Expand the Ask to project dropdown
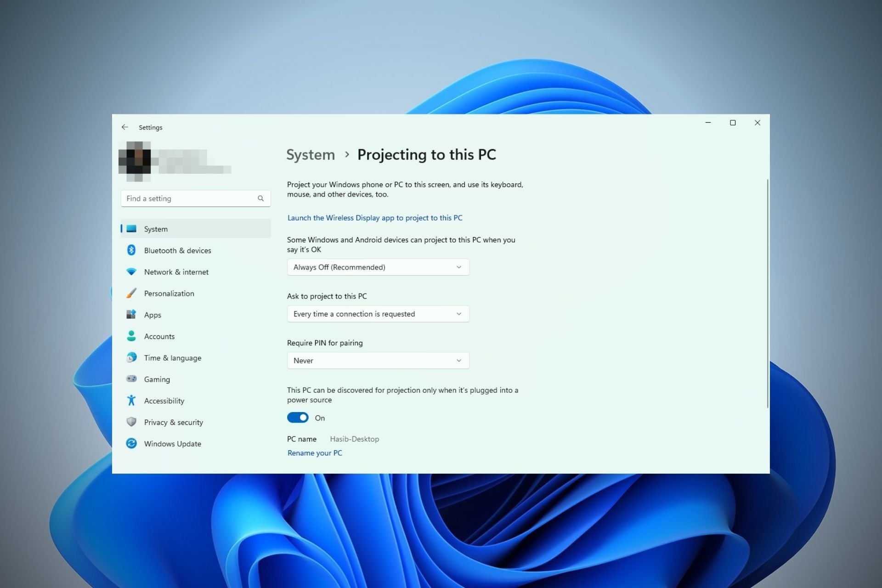882x588 pixels. (377, 314)
